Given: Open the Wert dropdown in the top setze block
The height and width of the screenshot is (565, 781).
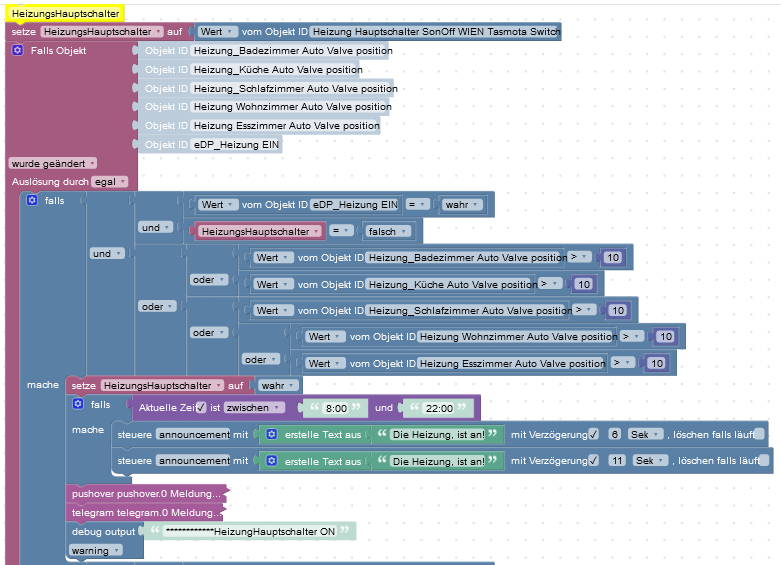Looking at the screenshot, I should pyautogui.click(x=217, y=31).
